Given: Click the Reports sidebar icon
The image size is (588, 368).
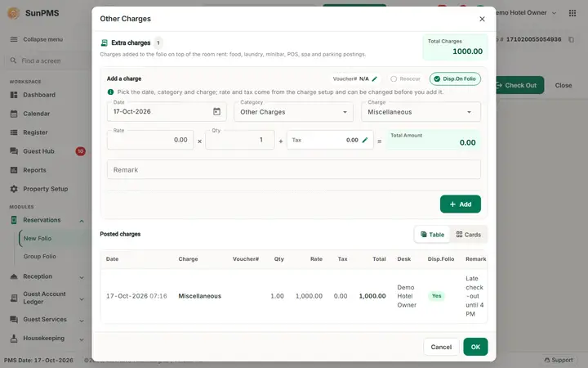Looking at the screenshot, I should coord(14,170).
